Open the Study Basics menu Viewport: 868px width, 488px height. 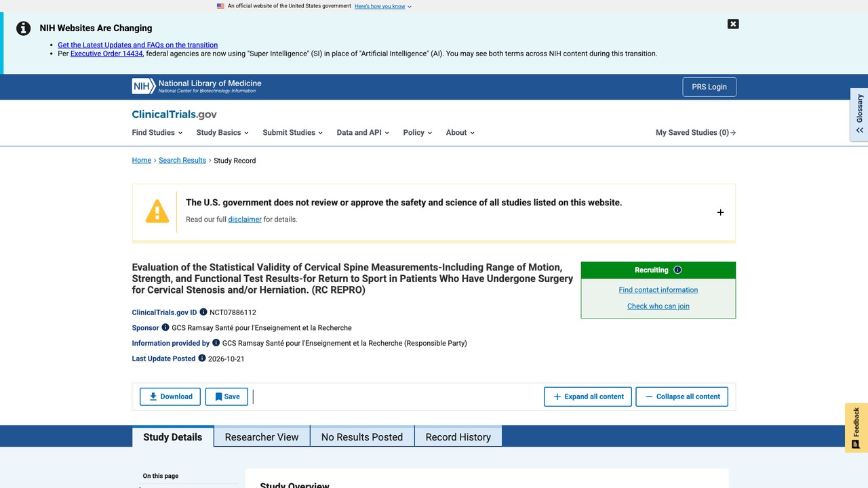[x=222, y=133]
